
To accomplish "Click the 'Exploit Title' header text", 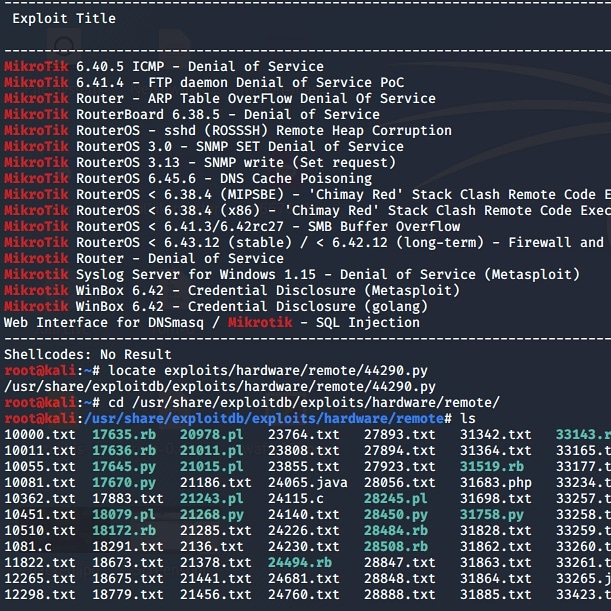I will (x=64, y=18).
